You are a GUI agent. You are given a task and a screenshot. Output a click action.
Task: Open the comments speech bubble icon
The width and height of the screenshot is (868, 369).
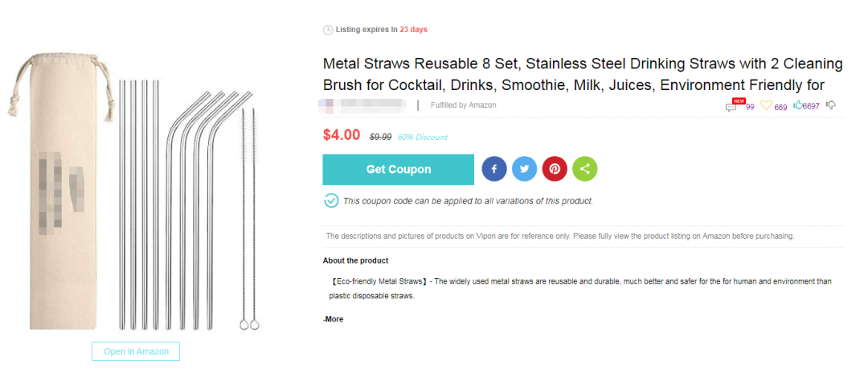(x=731, y=106)
